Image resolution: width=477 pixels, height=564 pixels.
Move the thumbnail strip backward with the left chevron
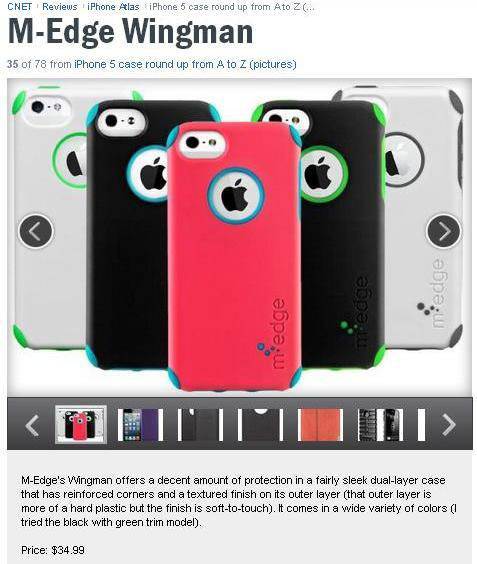[x=32, y=425]
